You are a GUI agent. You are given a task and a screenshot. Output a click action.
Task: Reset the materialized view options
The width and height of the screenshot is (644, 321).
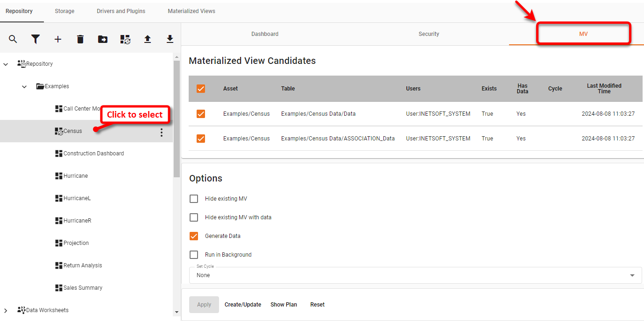[x=317, y=304]
